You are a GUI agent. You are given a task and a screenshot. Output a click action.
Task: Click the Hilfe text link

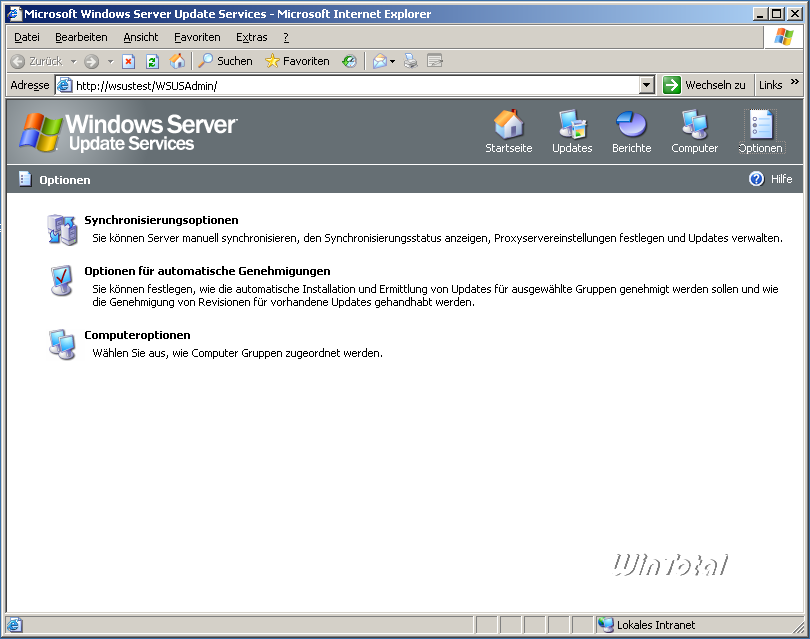(x=781, y=179)
